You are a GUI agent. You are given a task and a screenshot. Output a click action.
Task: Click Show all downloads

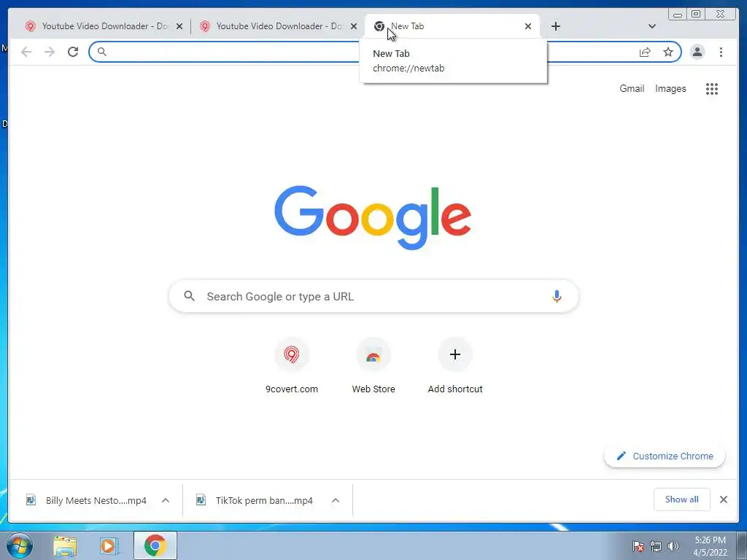tap(682, 499)
